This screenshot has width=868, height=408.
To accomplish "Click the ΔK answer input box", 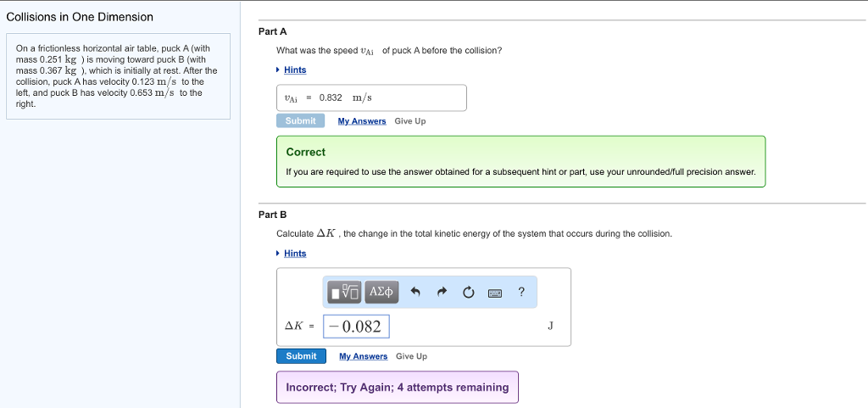I will tap(357, 327).
